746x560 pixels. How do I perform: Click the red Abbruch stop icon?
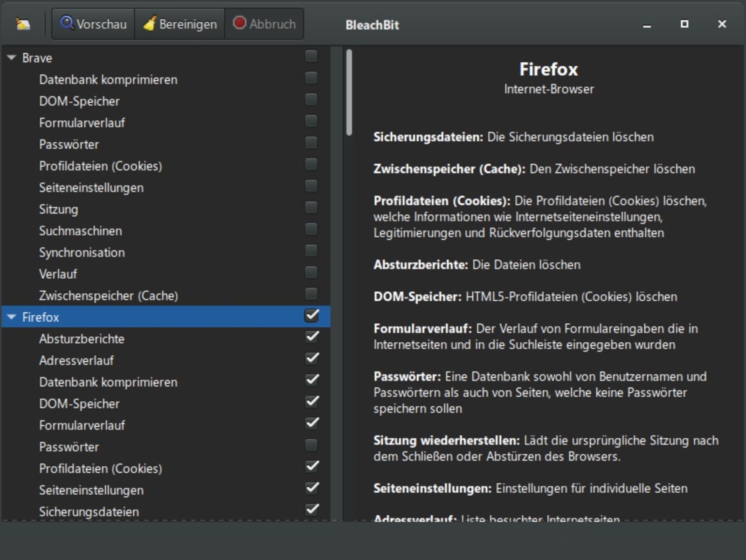239,23
